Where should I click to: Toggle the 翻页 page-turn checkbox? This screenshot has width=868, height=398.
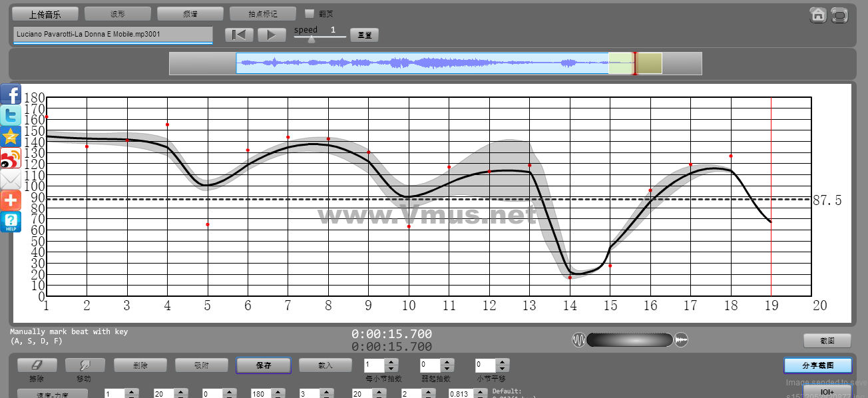coord(310,13)
